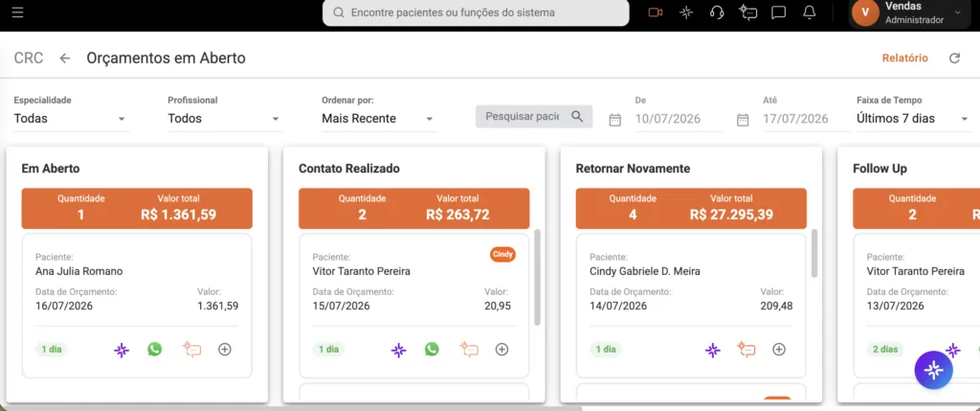Click the De date field 10/07/2026
The height and width of the screenshot is (411, 980).
679,119
